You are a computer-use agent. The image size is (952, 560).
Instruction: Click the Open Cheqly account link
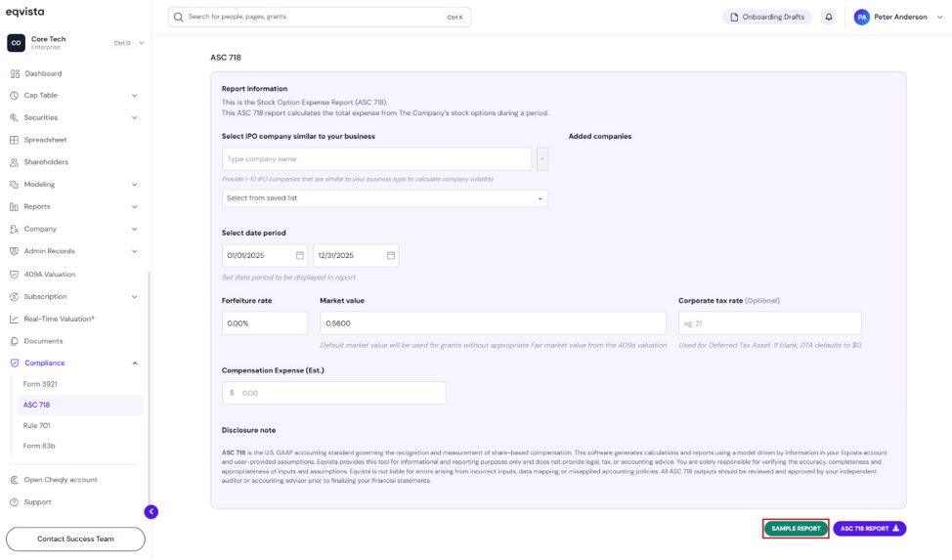[61, 480]
